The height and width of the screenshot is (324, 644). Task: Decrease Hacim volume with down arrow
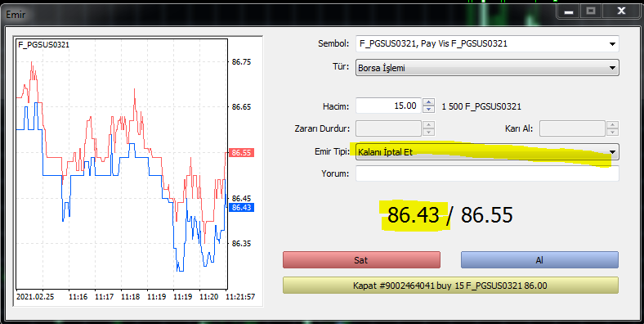coord(428,109)
